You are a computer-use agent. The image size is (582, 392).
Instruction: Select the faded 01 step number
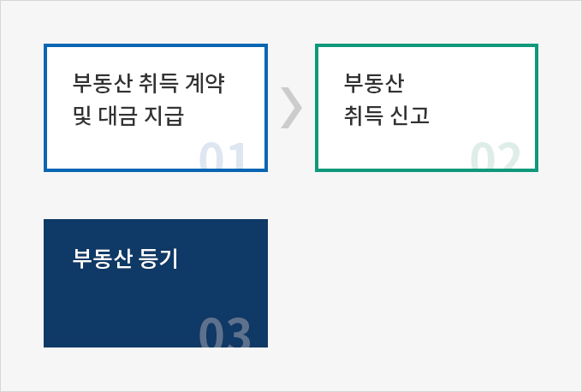(223, 155)
